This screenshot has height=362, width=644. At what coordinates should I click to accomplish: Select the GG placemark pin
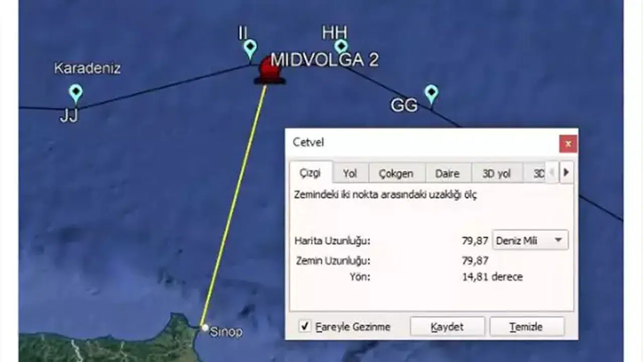pos(431,94)
